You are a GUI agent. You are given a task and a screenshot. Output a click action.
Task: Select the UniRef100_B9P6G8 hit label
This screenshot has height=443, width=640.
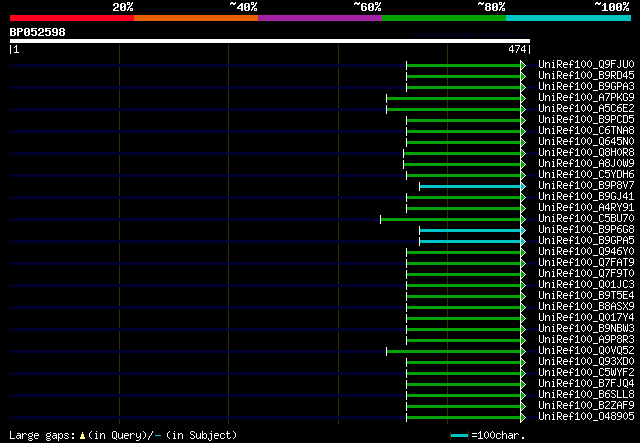point(586,230)
